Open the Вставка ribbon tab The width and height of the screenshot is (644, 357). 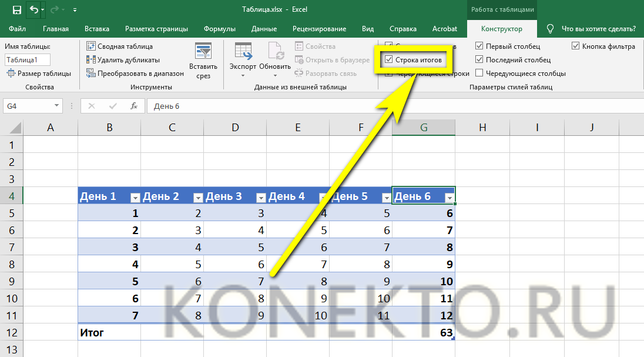[x=97, y=29]
